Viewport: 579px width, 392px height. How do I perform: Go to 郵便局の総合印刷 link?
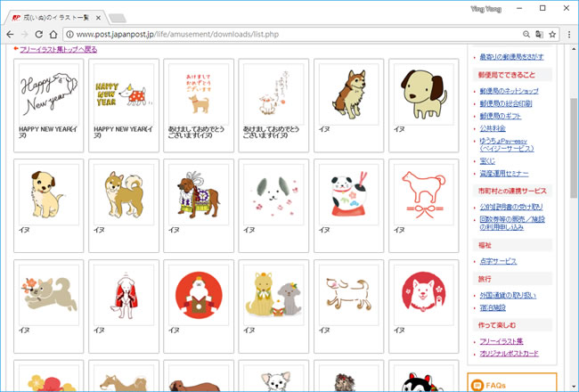coord(506,103)
